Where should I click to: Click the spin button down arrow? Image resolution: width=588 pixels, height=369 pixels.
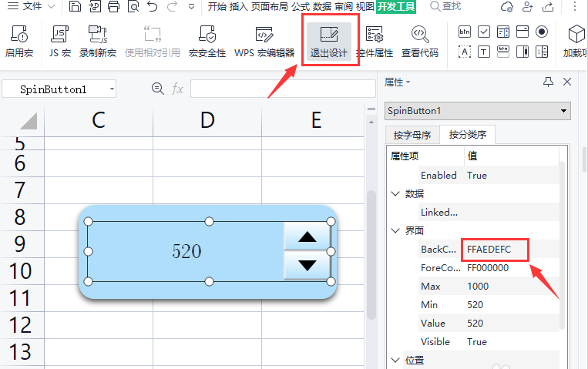click(x=307, y=265)
